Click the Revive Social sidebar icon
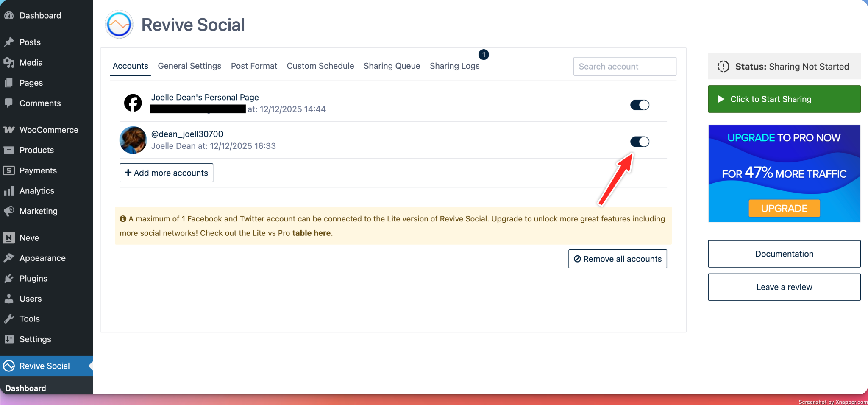Screen dimensions: 868x405 pos(9,366)
